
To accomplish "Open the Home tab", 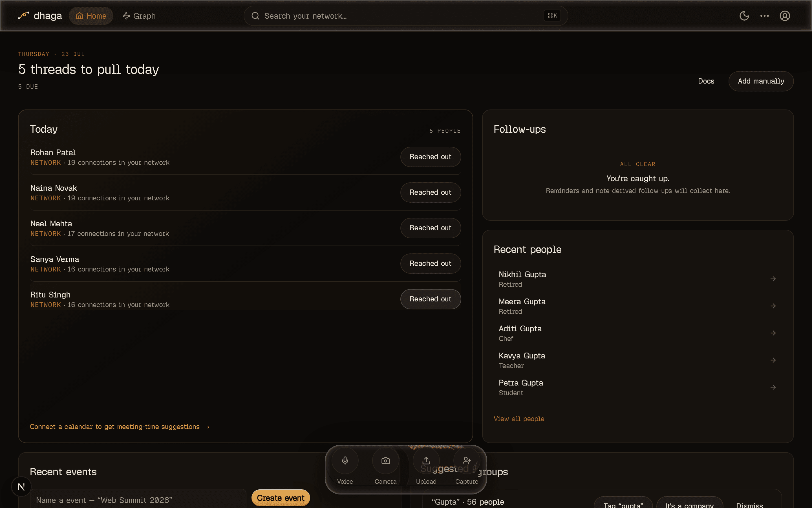I will click(91, 16).
